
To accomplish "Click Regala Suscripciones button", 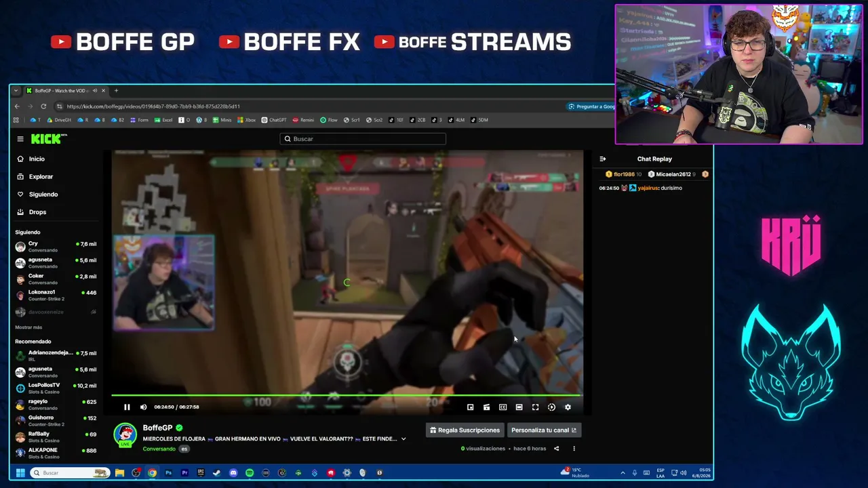I will (465, 430).
